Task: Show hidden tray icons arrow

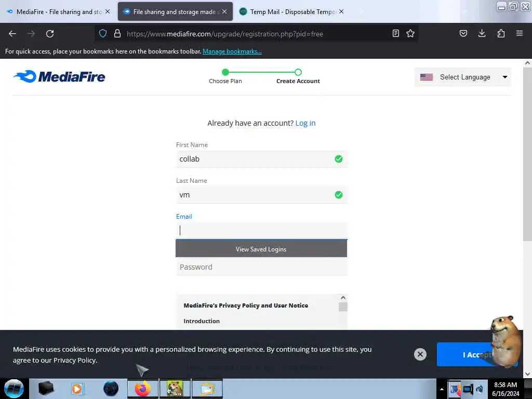Action: coord(442,389)
